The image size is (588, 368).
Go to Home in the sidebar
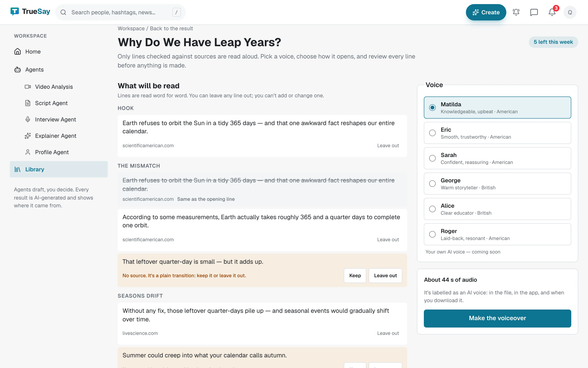pyautogui.click(x=59, y=52)
